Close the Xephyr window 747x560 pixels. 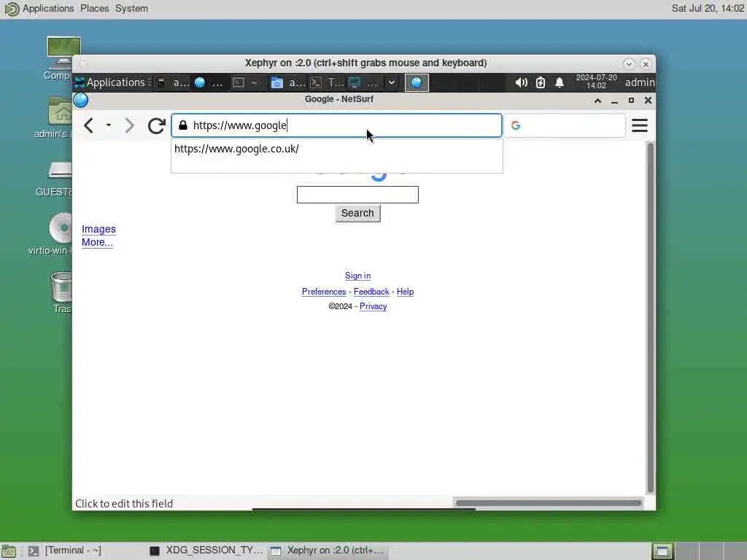(646, 63)
